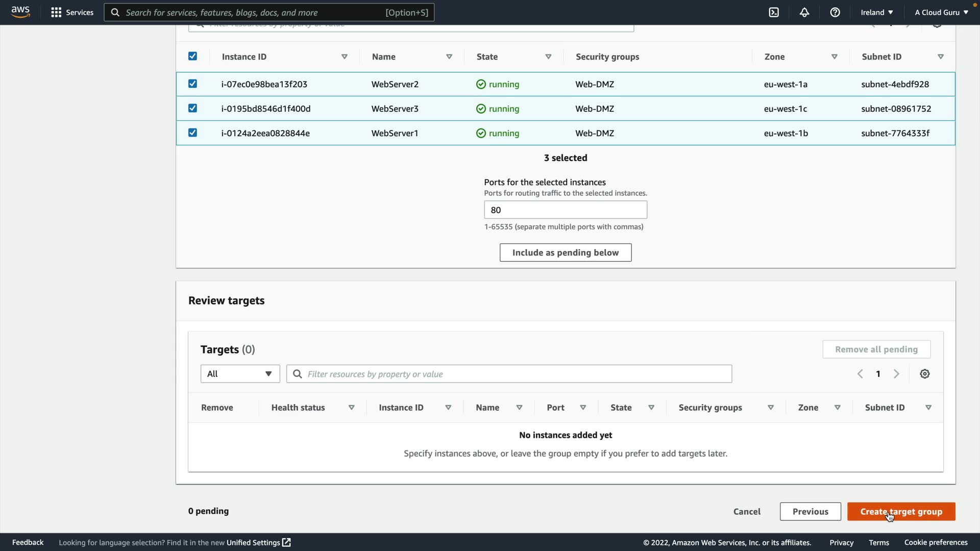Click Include as pending below button
The height and width of the screenshot is (551, 980).
565,253
